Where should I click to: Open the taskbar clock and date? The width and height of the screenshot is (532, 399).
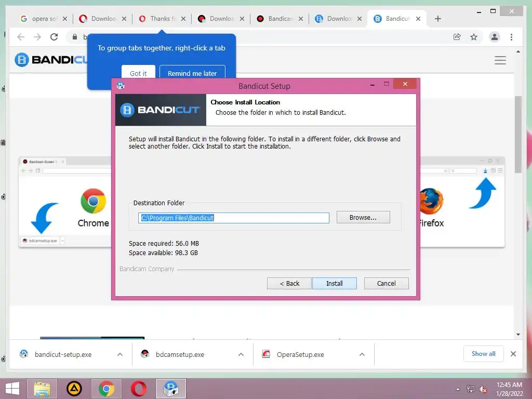pos(509,389)
